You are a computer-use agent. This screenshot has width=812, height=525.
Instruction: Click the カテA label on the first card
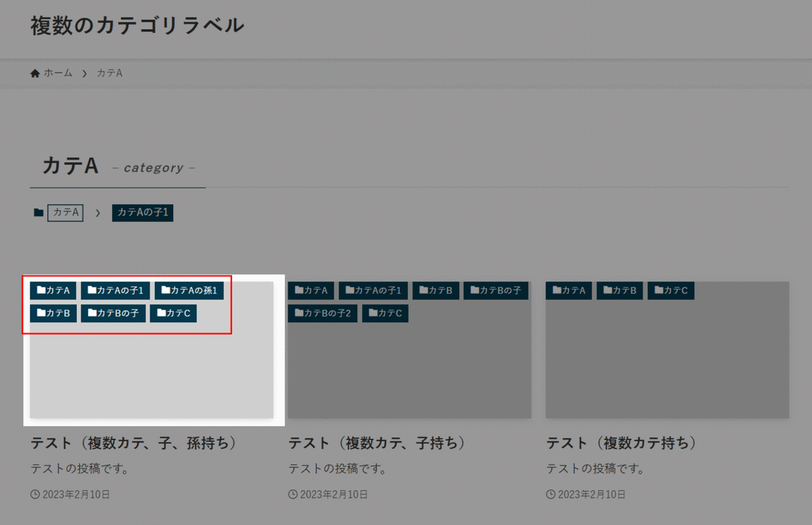(x=53, y=290)
